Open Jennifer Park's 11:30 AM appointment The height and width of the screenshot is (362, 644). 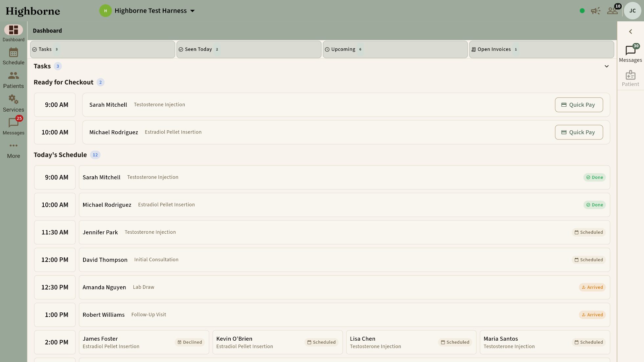pos(344,232)
